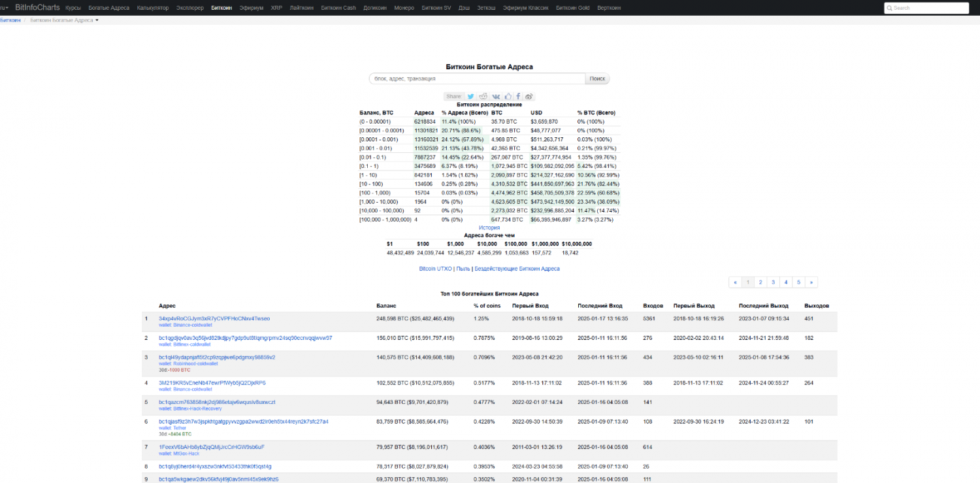980x483 pixels.
Task: Share page via Weibo icon
Action: (x=529, y=97)
